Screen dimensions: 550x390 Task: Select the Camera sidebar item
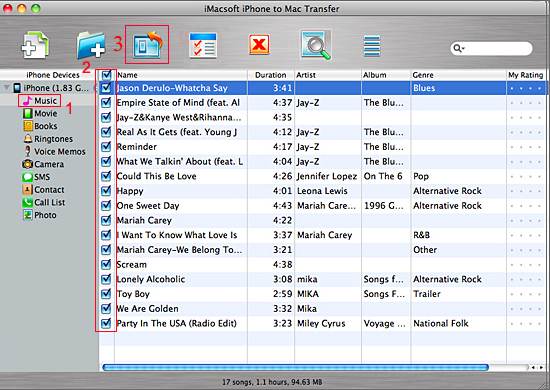click(43, 164)
